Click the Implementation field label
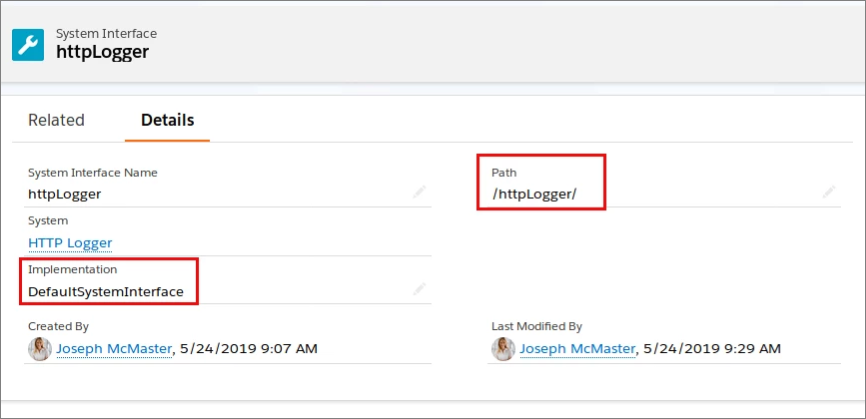866x419 pixels. click(72, 269)
